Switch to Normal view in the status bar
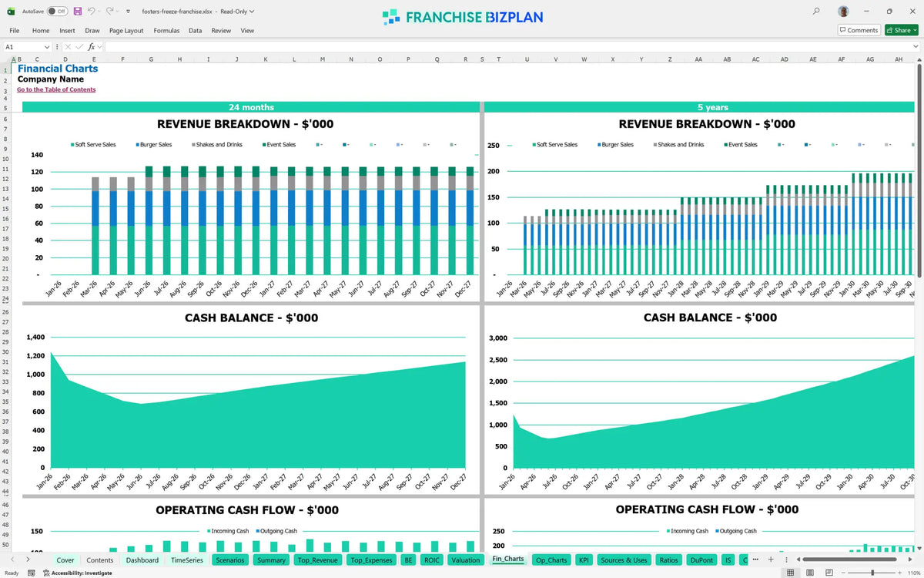This screenshot has width=924, height=578. coord(790,573)
